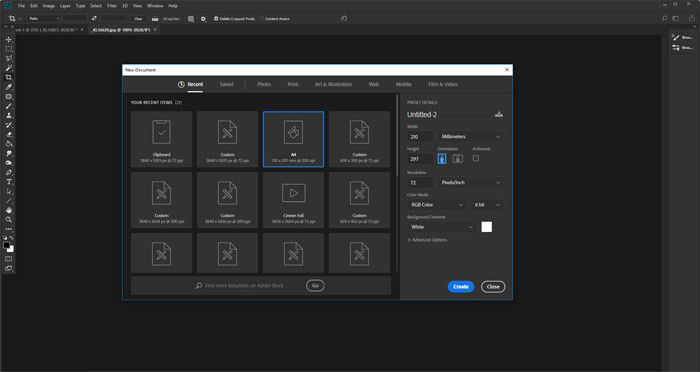Switch to the Photo tab
700x372 pixels.
coord(264,84)
